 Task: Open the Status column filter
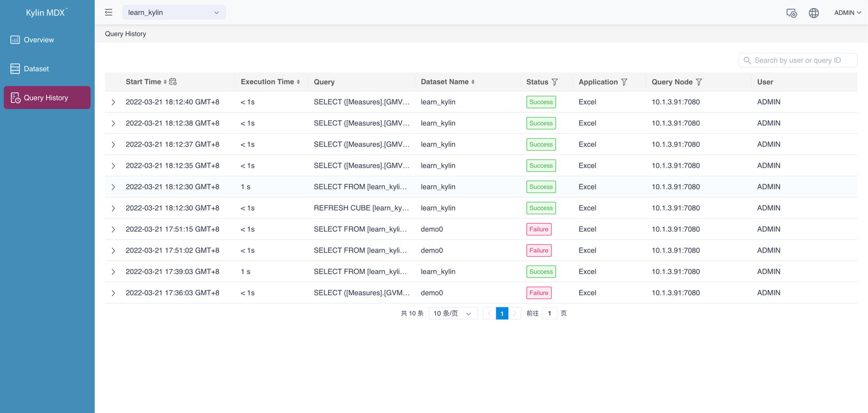(x=555, y=82)
